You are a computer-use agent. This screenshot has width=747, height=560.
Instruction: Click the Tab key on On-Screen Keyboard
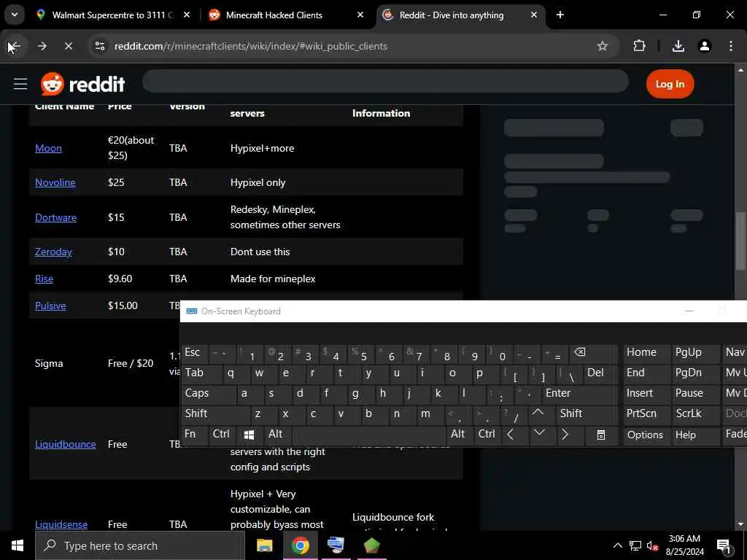click(201, 373)
